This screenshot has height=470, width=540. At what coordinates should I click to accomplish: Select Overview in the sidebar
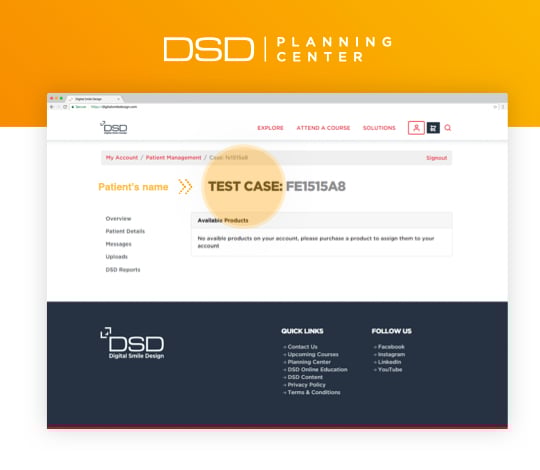118,219
